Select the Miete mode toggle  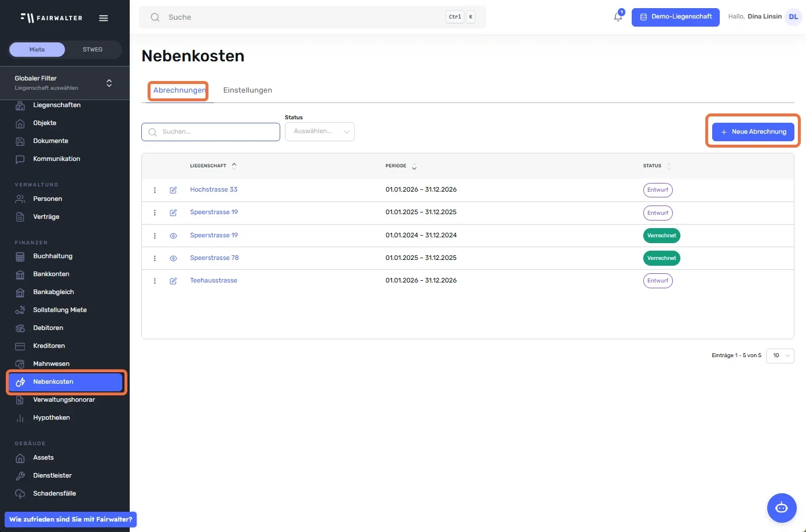[37, 50]
